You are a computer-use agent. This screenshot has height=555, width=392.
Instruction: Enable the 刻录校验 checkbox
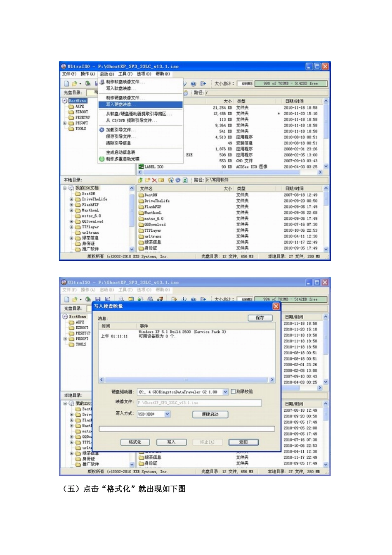coord(233,391)
